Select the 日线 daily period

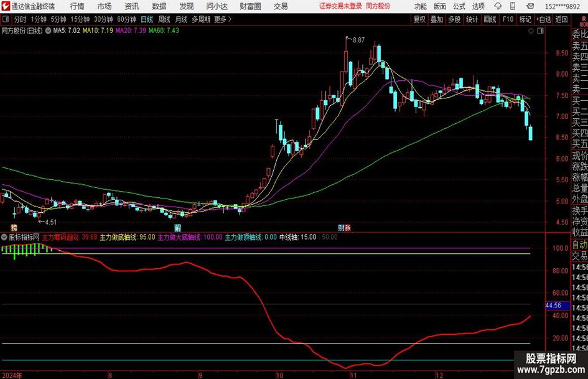[x=147, y=19]
